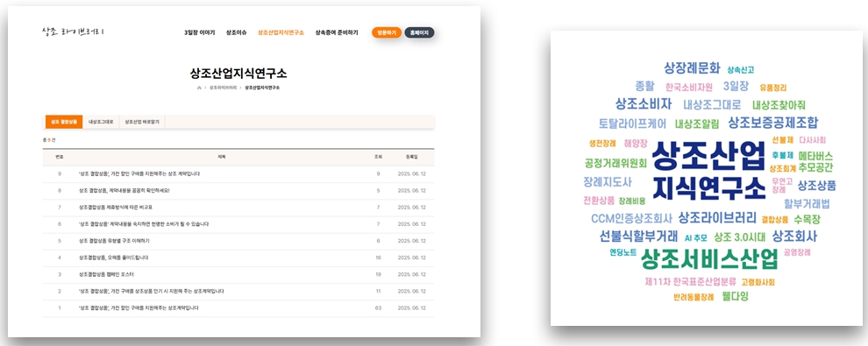Open post number 9 about 가전 할인 구매
Image resolution: width=868 pixels, height=346 pixels.
coord(139,173)
